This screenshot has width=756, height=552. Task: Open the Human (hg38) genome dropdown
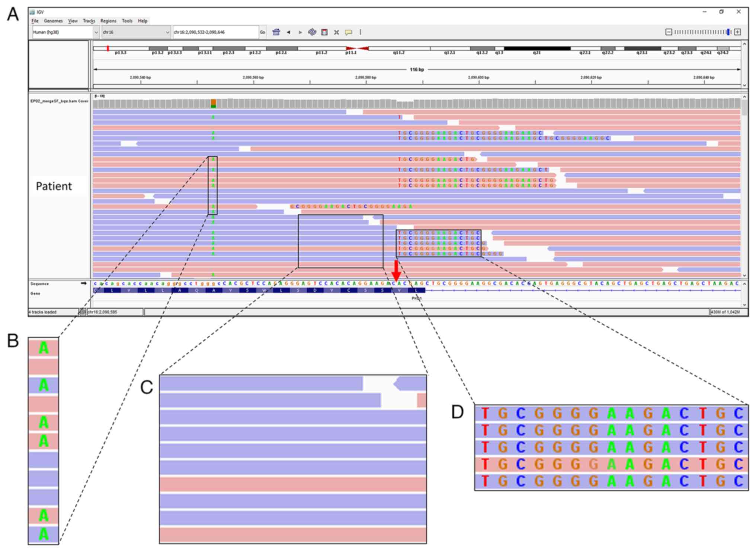[96, 32]
